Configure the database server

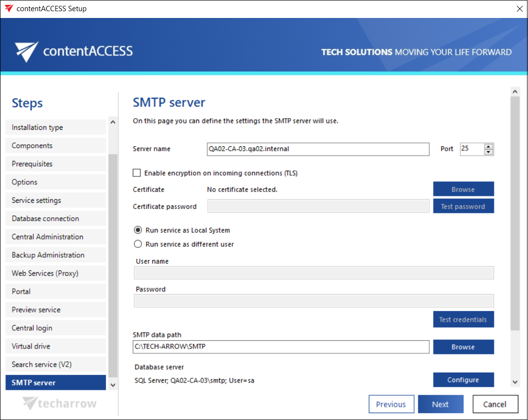coord(463,380)
